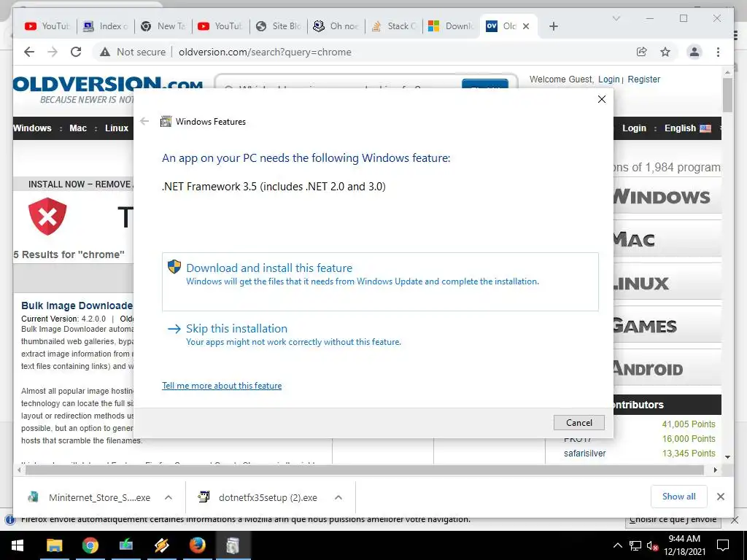This screenshot has height=560, width=747.
Task: Click the Windows Features taskbar icon
Action: pos(233,545)
